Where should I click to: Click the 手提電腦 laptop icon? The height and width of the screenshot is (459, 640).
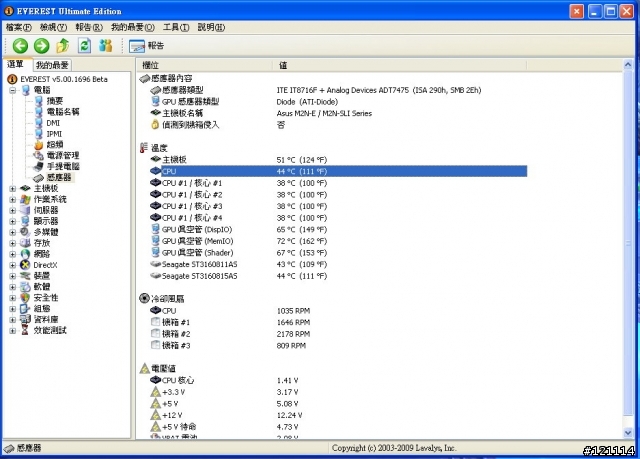38,166
